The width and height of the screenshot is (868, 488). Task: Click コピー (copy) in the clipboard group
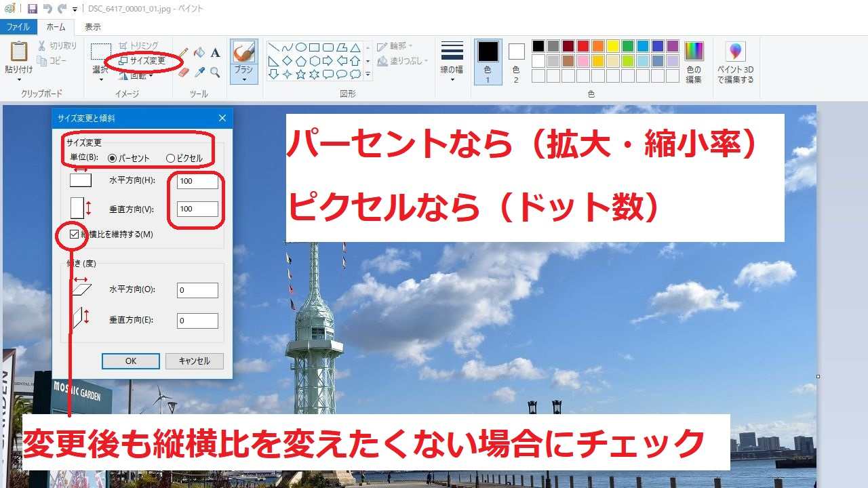pyautogui.click(x=52, y=61)
